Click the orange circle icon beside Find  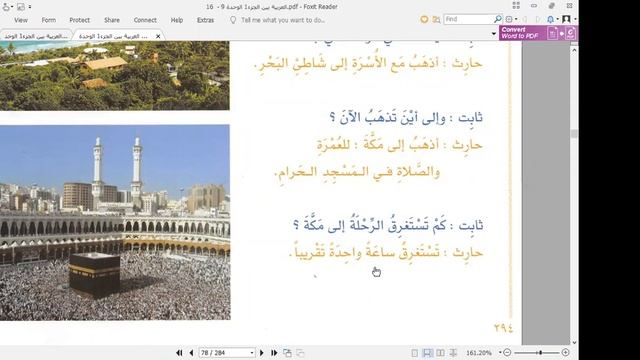pos(424,19)
